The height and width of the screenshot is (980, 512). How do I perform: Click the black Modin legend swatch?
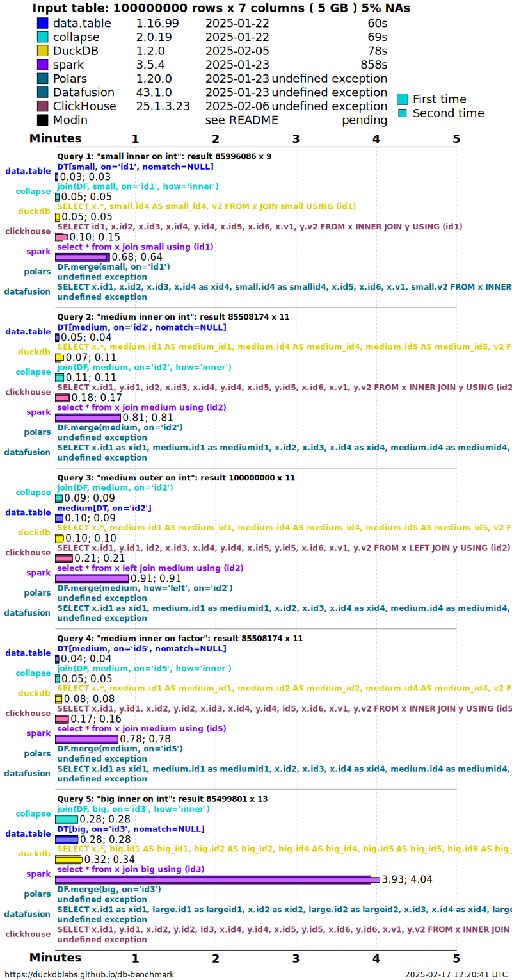43,120
